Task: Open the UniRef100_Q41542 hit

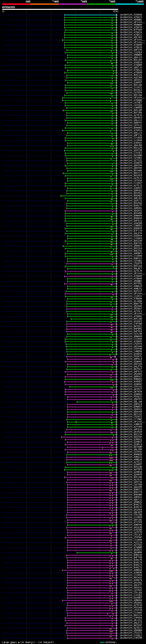Action: [x=131, y=583]
